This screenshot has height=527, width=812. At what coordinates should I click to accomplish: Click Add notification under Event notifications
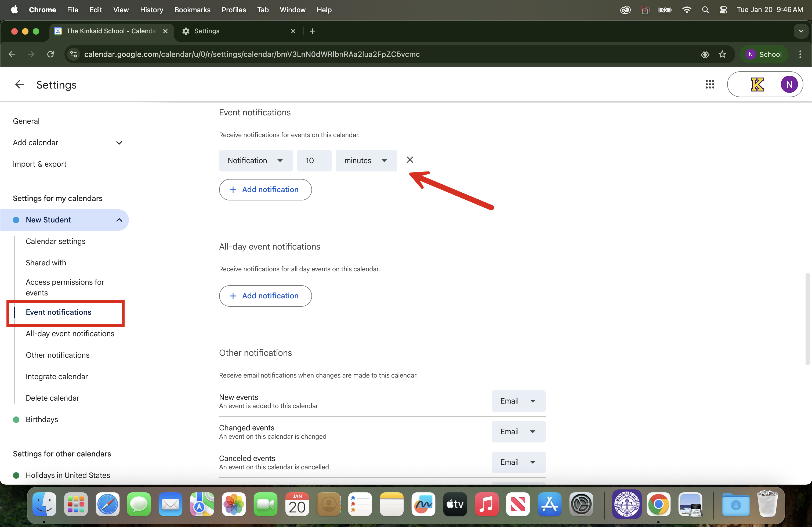coord(265,189)
